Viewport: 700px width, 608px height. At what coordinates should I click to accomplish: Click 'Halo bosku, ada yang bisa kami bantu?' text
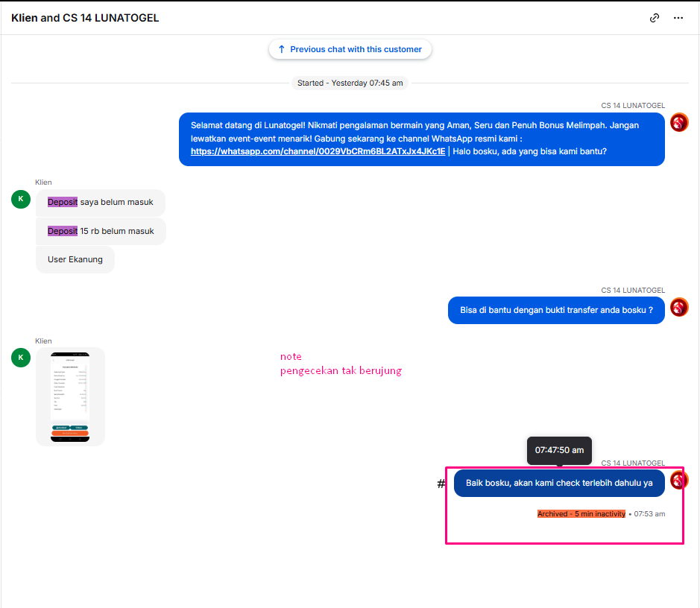coord(529,151)
